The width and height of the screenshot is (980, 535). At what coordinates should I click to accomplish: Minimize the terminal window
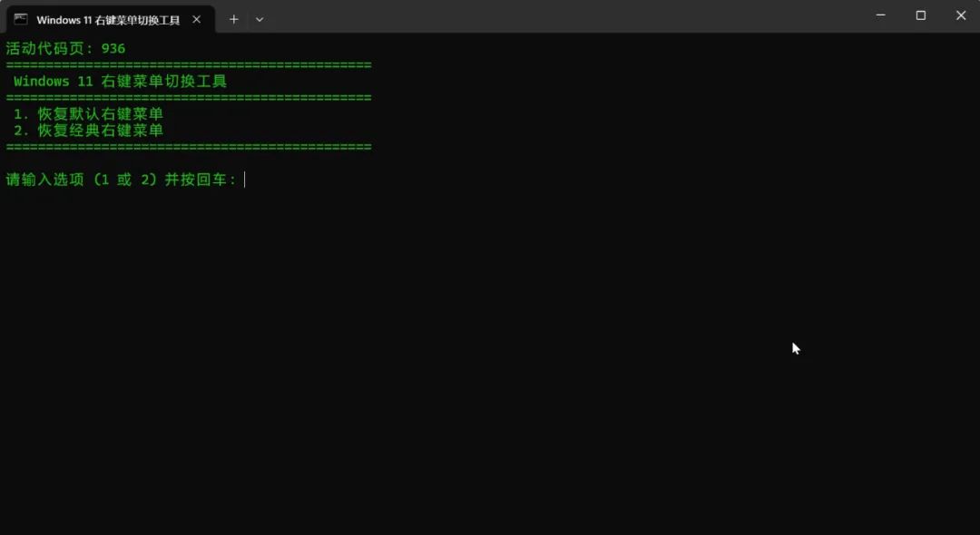coord(881,15)
